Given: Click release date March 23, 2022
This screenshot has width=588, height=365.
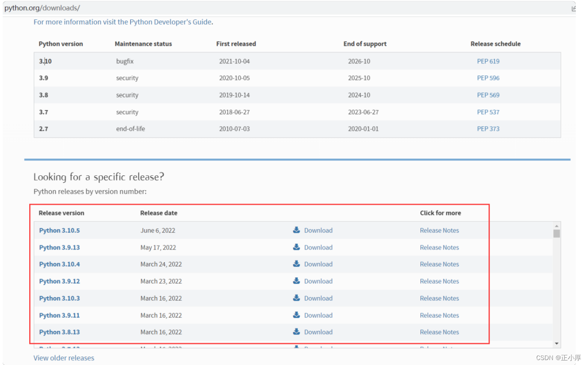Looking at the screenshot, I should [x=161, y=281].
